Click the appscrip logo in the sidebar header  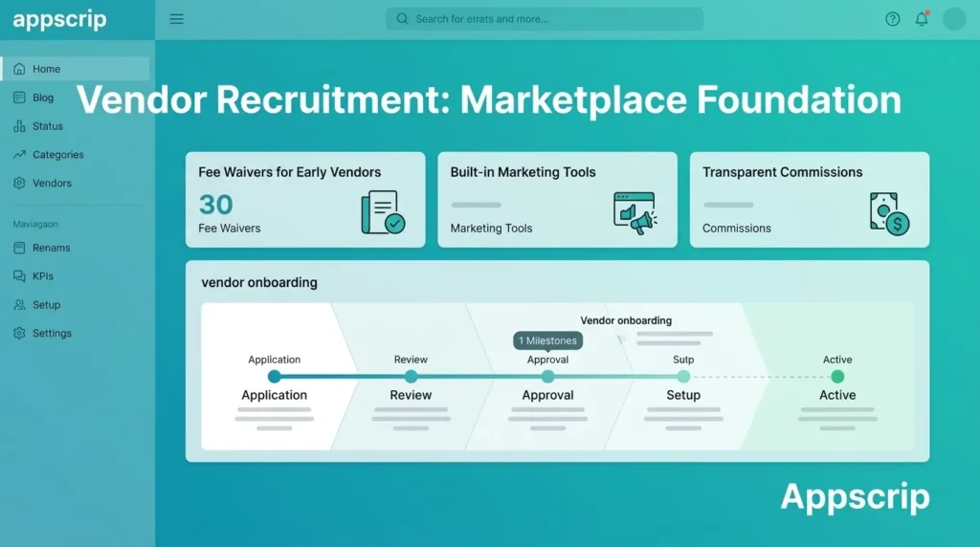[x=60, y=19]
